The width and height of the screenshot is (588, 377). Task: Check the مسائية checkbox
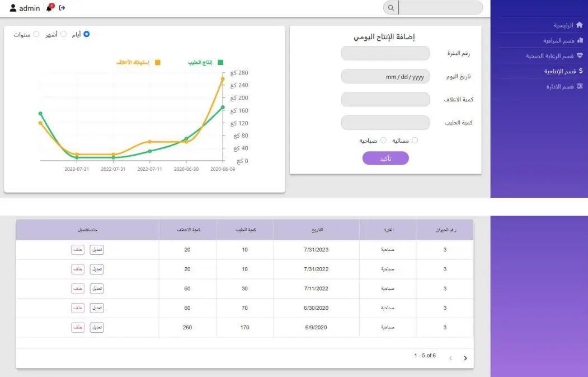tap(415, 140)
